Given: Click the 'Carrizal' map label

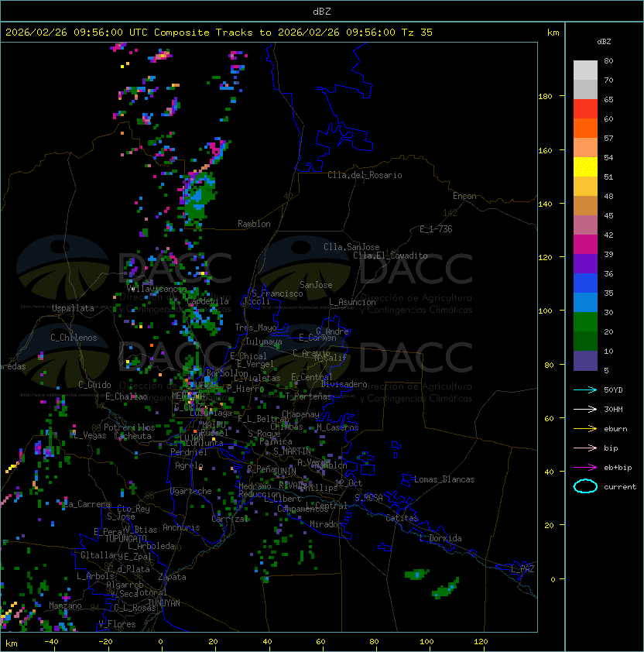Looking at the screenshot, I should pos(230,519).
